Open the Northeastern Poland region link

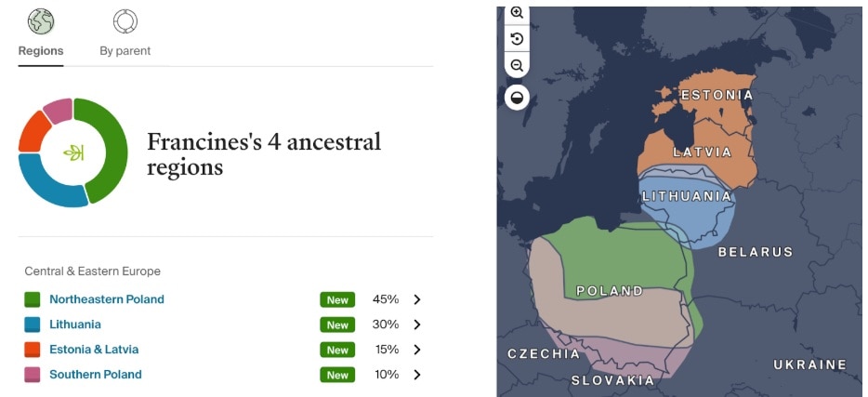pyautogui.click(x=107, y=299)
